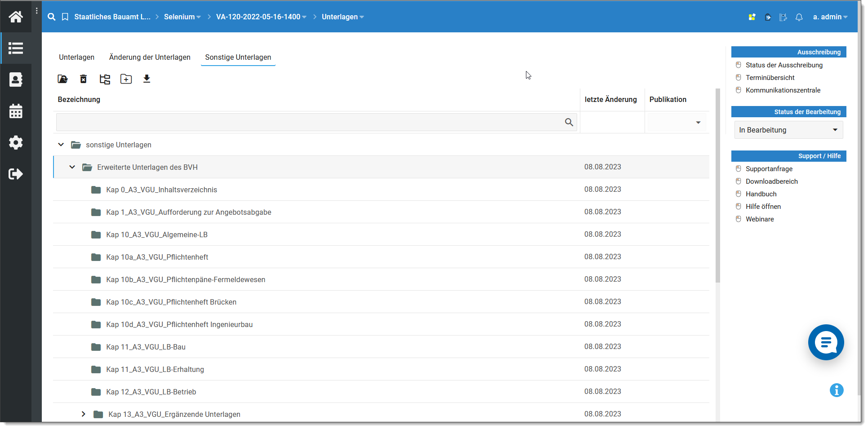This screenshot has width=868, height=429.
Task: Collapse the sonstige Unterlagen folder
Action: 61,145
